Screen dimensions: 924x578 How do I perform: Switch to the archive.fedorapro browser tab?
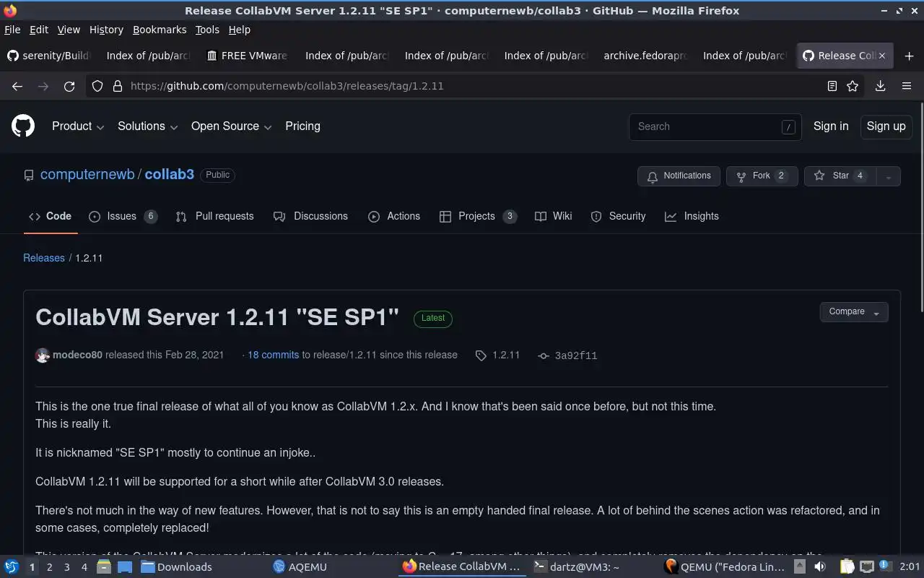(645, 56)
